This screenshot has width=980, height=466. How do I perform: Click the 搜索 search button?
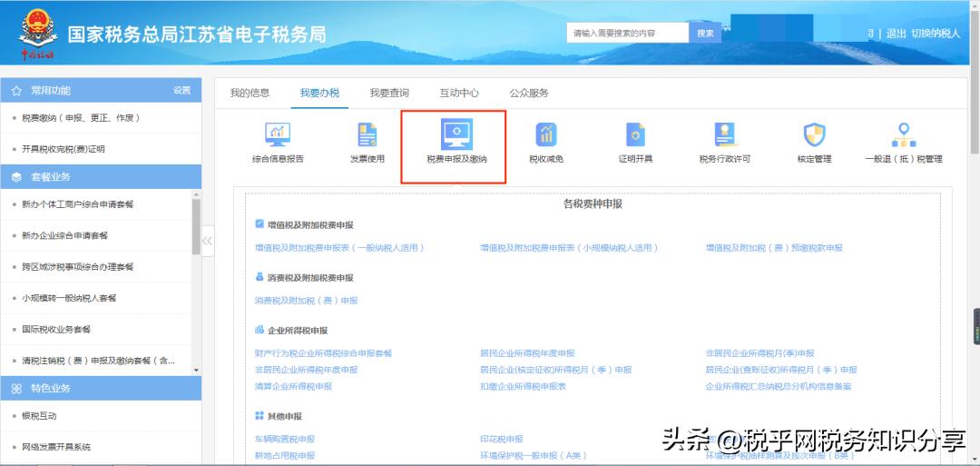point(705,33)
